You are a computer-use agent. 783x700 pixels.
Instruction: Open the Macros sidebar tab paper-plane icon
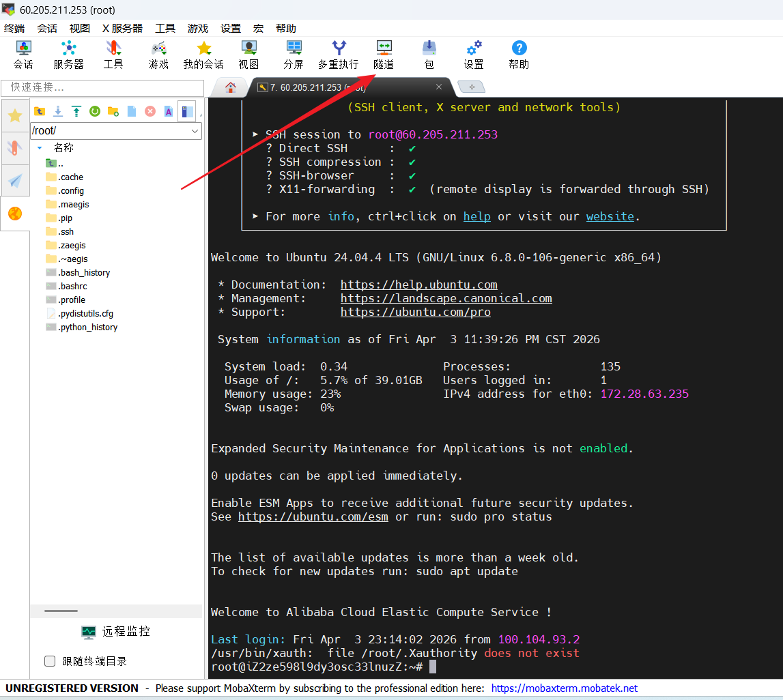tap(15, 181)
